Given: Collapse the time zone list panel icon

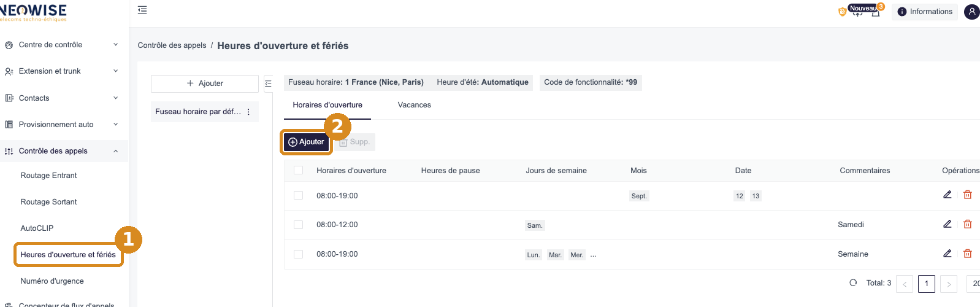Looking at the screenshot, I should (268, 84).
